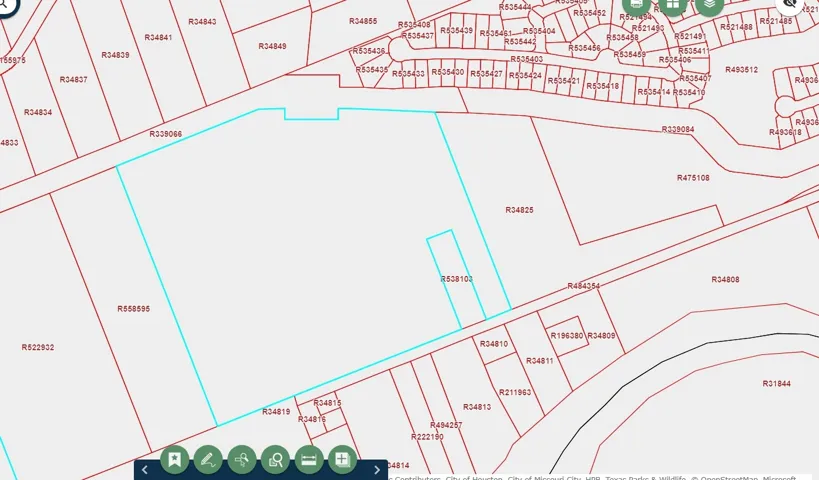Select parcel label R521485
The height and width of the screenshot is (480, 819).
coord(776,21)
